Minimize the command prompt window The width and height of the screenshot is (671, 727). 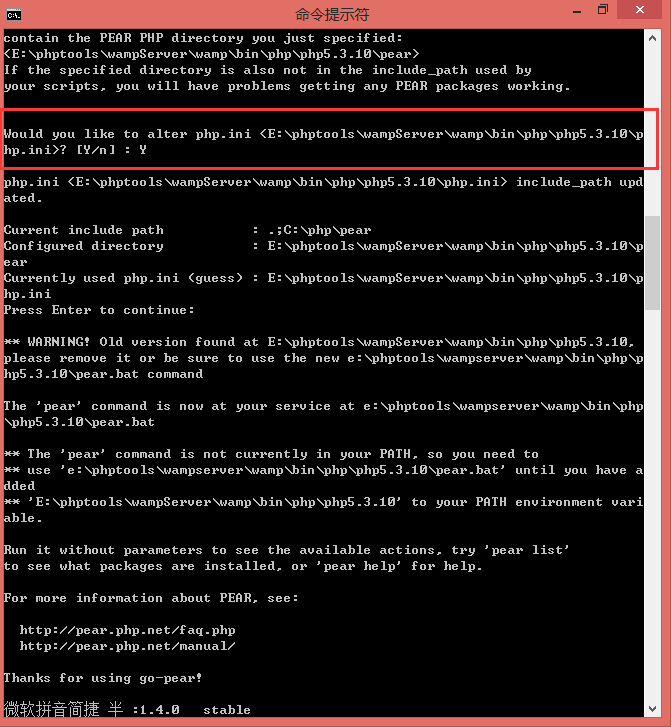click(x=577, y=11)
